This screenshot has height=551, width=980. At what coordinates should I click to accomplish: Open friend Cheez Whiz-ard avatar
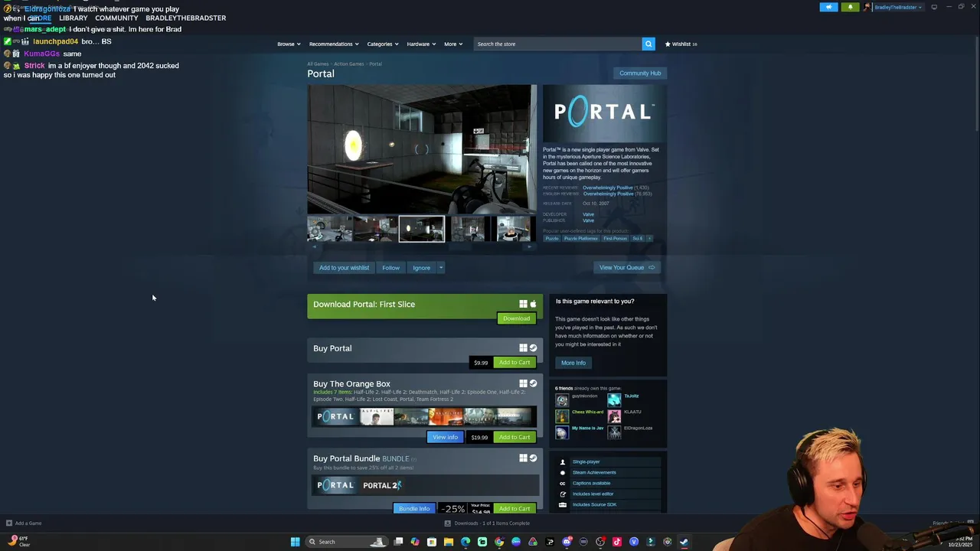563,416
